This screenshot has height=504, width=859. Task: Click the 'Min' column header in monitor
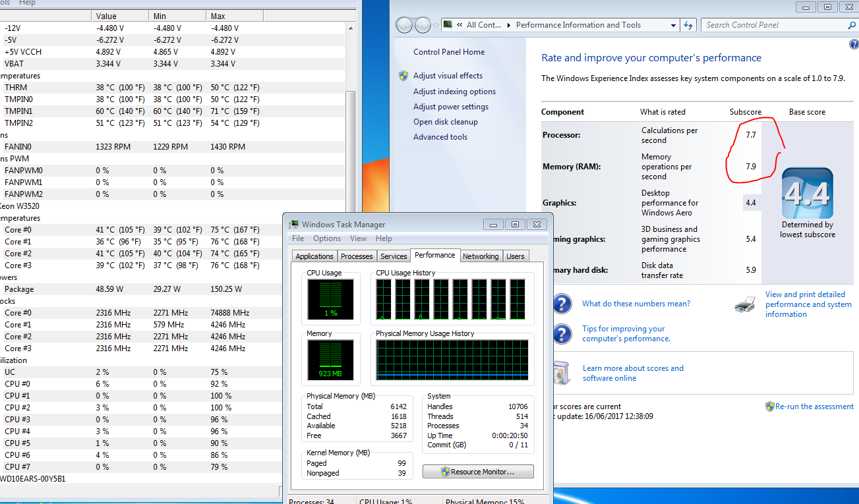pyautogui.click(x=178, y=16)
